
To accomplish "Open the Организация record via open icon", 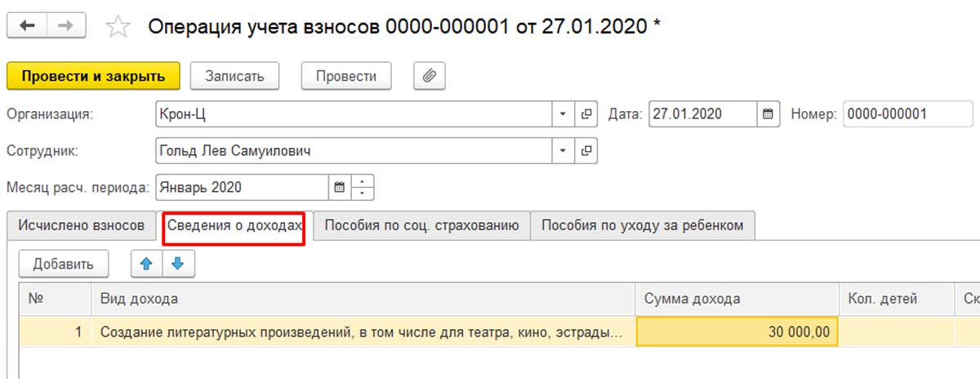I will tap(586, 114).
